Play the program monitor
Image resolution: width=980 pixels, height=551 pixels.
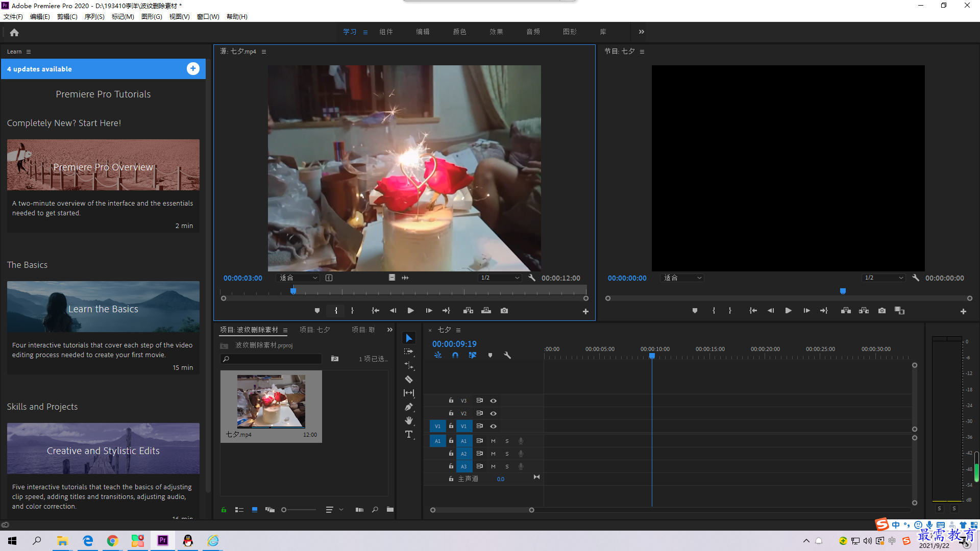click(789, 311)
